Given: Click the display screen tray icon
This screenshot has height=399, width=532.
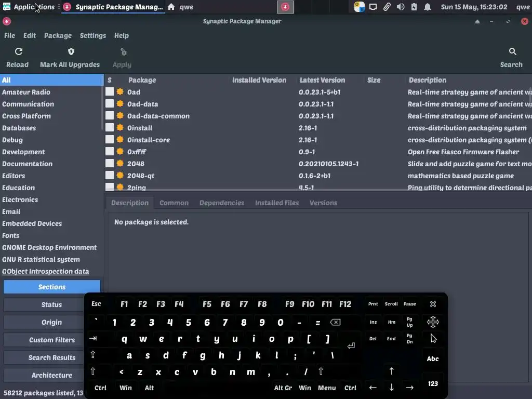Looking at the screenshot, I should click(x=373, y=7).
